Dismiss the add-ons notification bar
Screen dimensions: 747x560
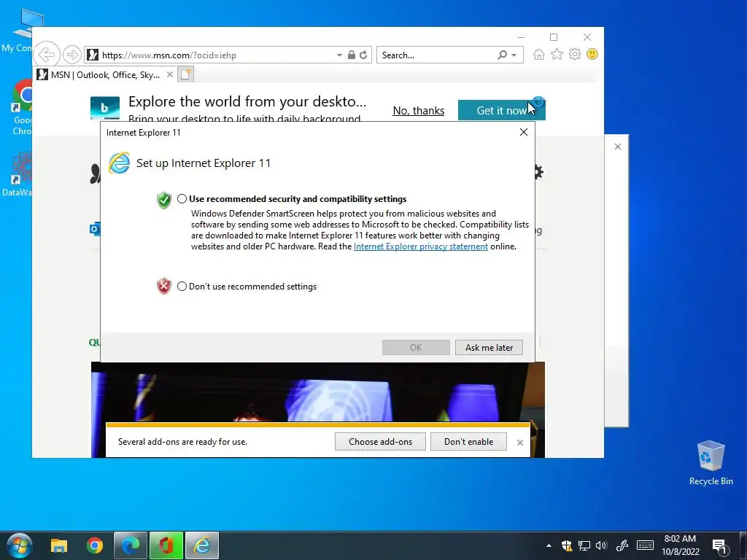[519, 443]
